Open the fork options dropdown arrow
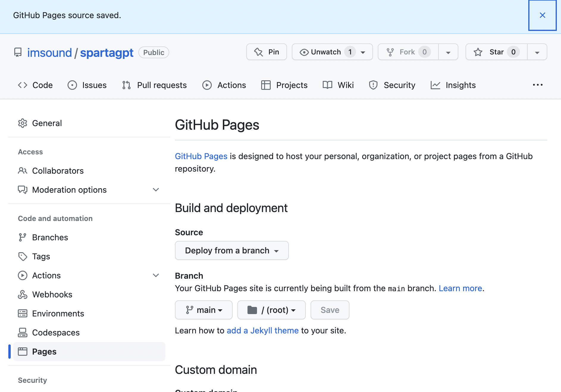This screenshot has width=561, height=392. pyautogui.click(x=448, y=52)
